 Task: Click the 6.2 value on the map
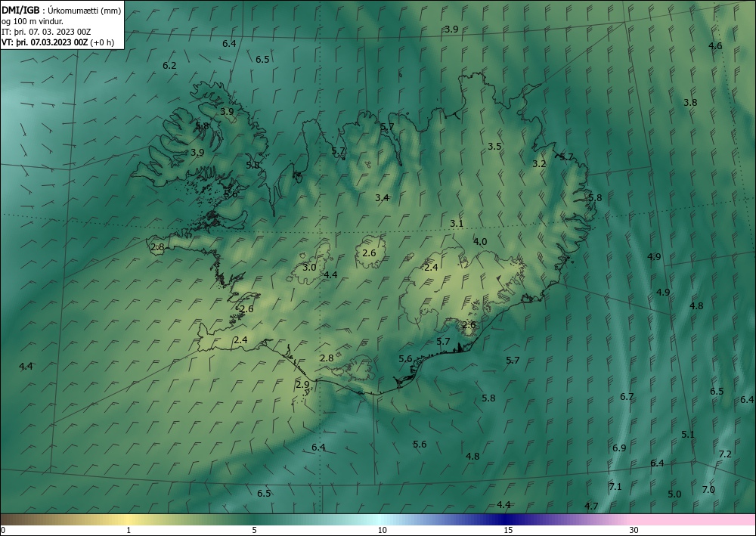(169, 66)
